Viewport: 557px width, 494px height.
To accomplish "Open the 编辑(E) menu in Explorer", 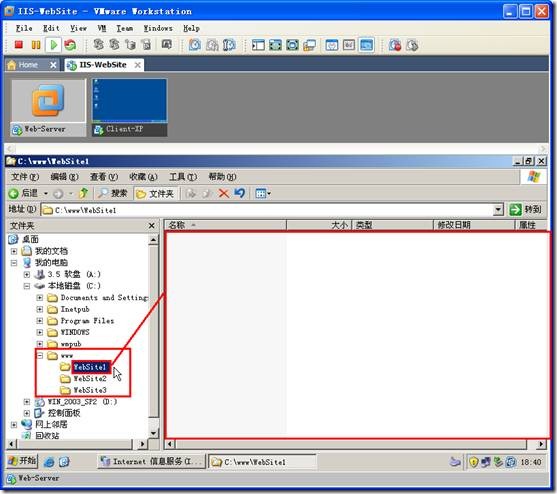I will click(x=64, y=177).
